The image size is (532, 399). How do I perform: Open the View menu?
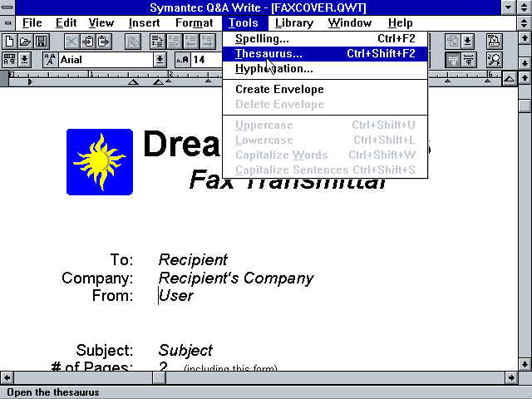click(101, 22)
